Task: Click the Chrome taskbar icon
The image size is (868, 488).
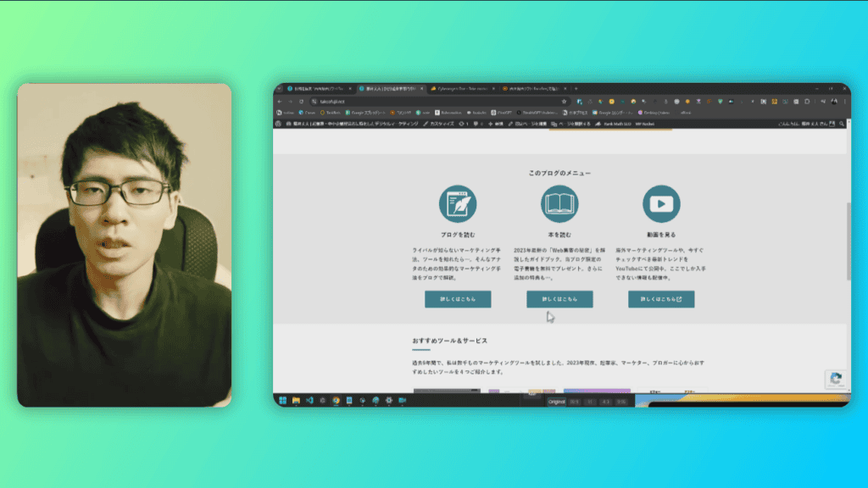Action: click(336, 401)
